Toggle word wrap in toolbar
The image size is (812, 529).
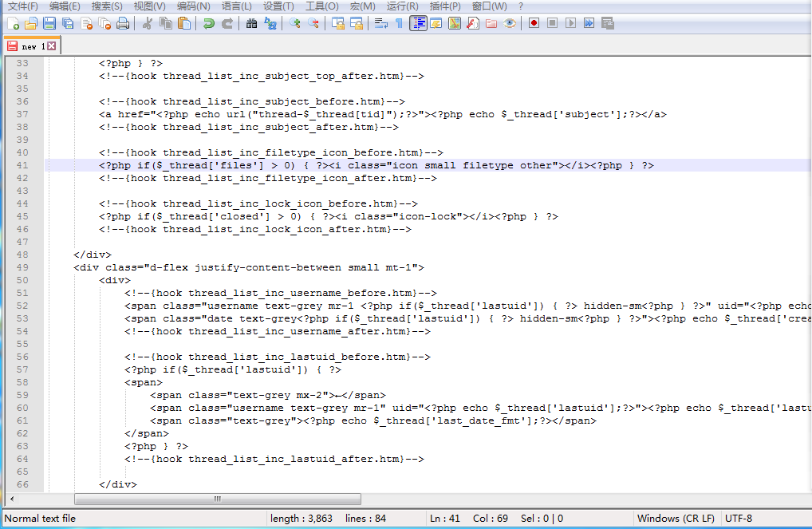381,23
